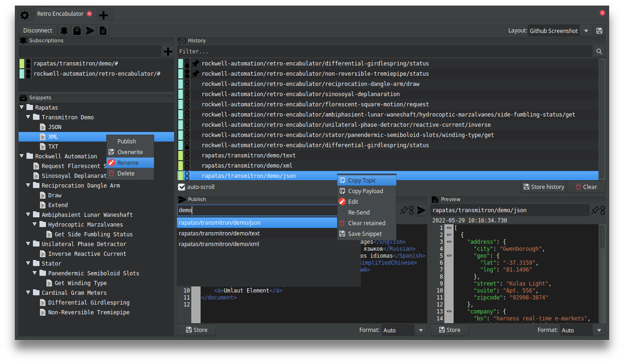Click green color swatch of rapatas/transmitron/demo/# subscription

tap(22, 63)
